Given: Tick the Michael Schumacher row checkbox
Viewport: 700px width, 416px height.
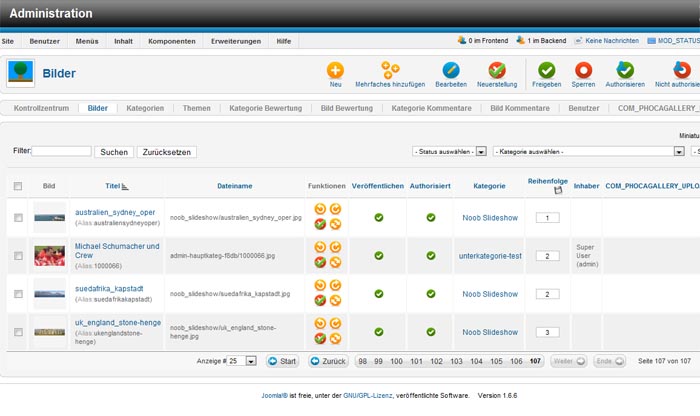Looking at the screenshot, I should pyautogui.click(x=18, y=256).
